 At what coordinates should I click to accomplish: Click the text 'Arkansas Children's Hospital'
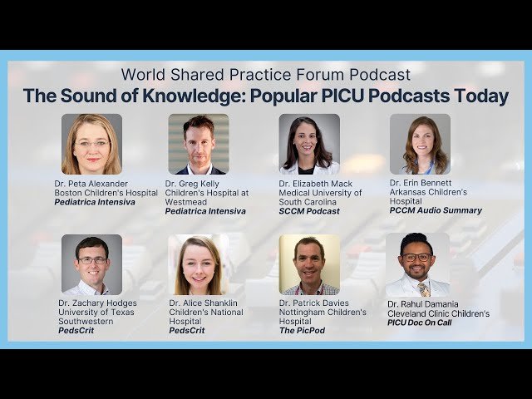pos(428,196)
